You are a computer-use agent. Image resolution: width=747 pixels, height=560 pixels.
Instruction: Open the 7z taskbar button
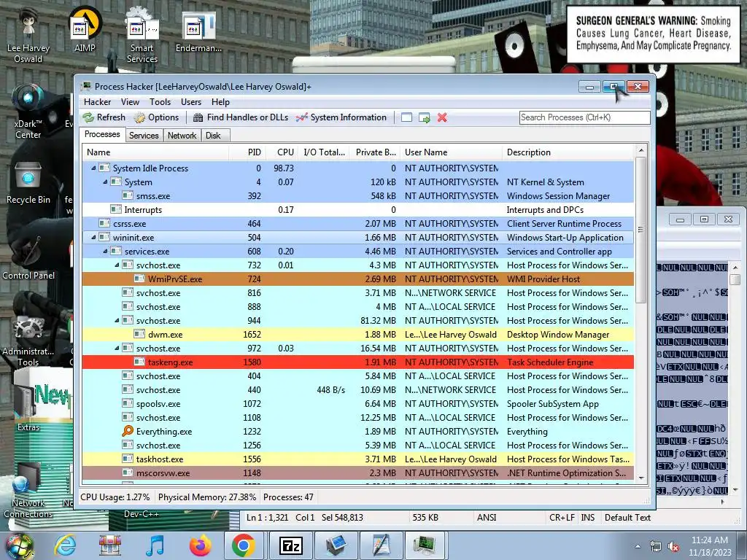290,545
